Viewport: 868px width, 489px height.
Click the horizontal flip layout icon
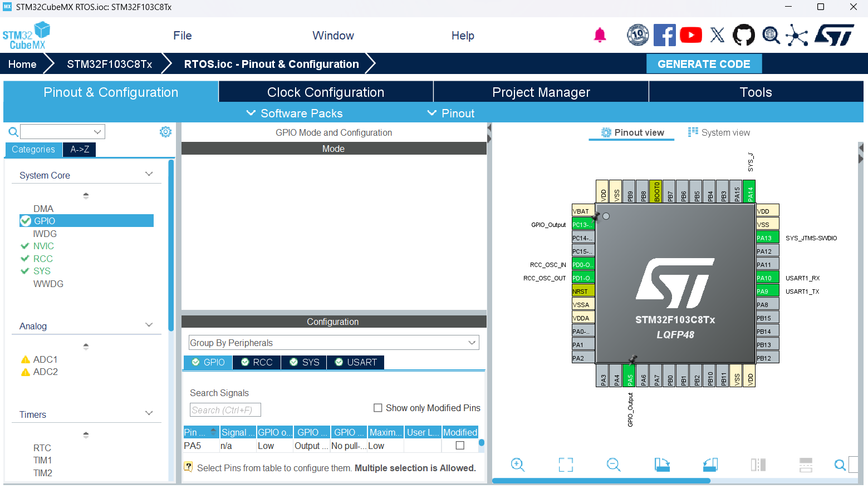pos(806,465)
